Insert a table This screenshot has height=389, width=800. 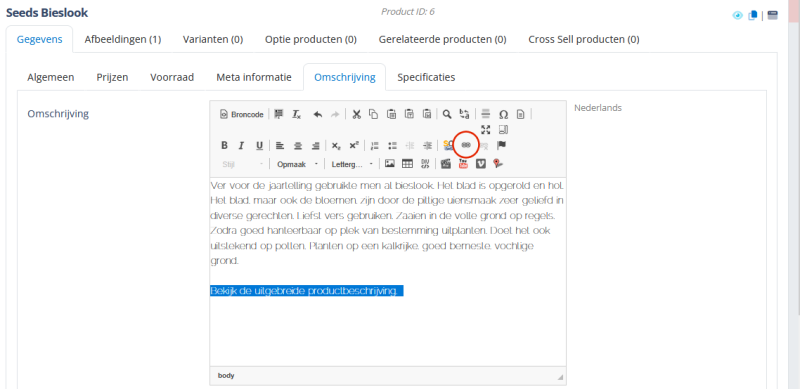(x=407, y=164)
